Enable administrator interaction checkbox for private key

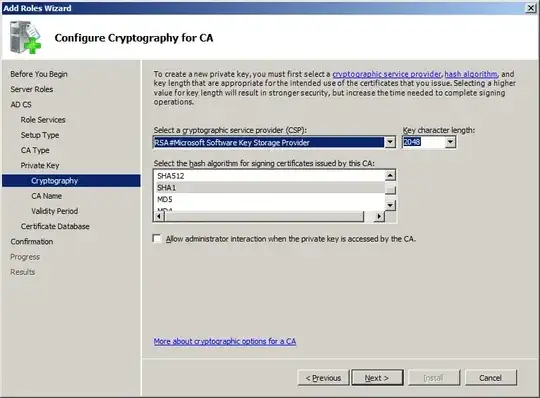(157, 239)
